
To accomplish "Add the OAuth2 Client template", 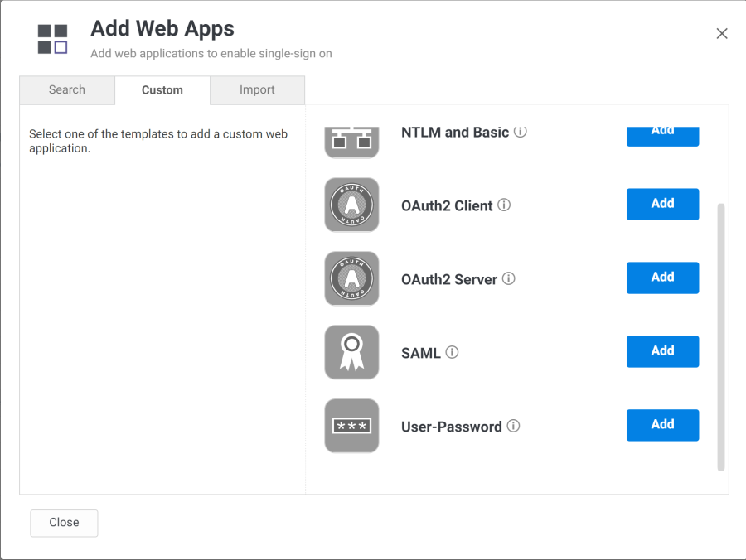I will 662,204.
